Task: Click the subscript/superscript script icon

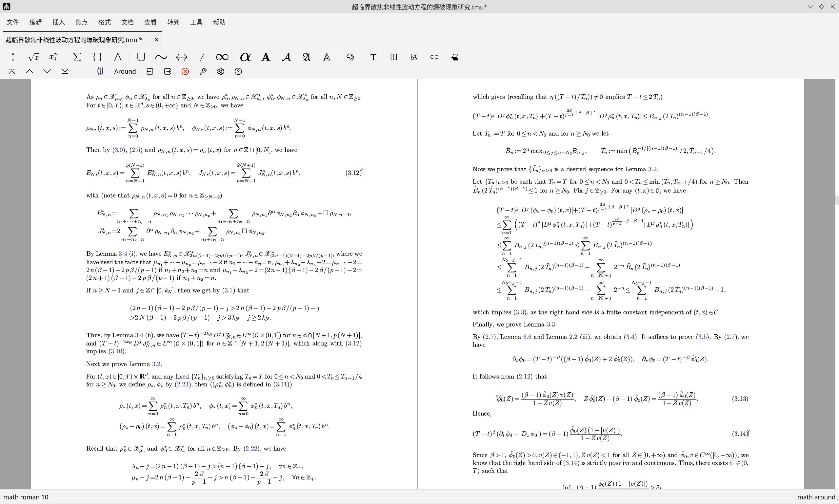Action: (x=54, y=57)
